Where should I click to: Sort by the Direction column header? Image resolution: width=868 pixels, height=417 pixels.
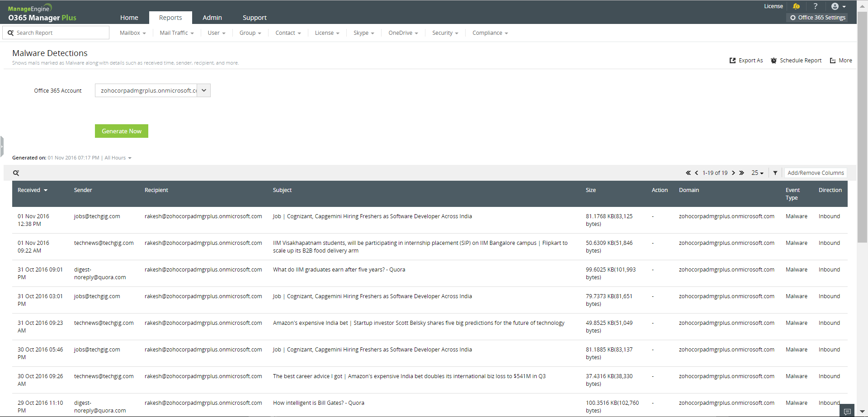pyautogui.click(x=830, y=190)
